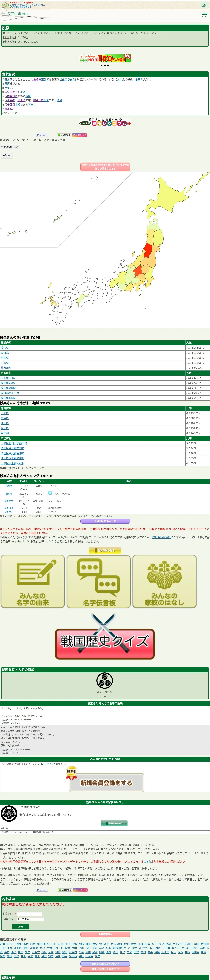Click LINEで送る button above 名字検索 section
Image resolution: width=210 pixels, height=980 pixels.
65,890
